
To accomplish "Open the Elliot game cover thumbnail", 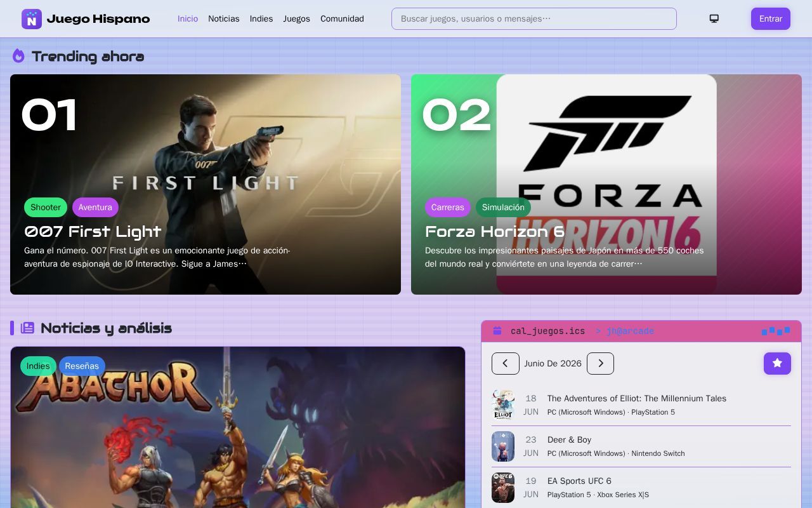I will click(x=503, y=405).
